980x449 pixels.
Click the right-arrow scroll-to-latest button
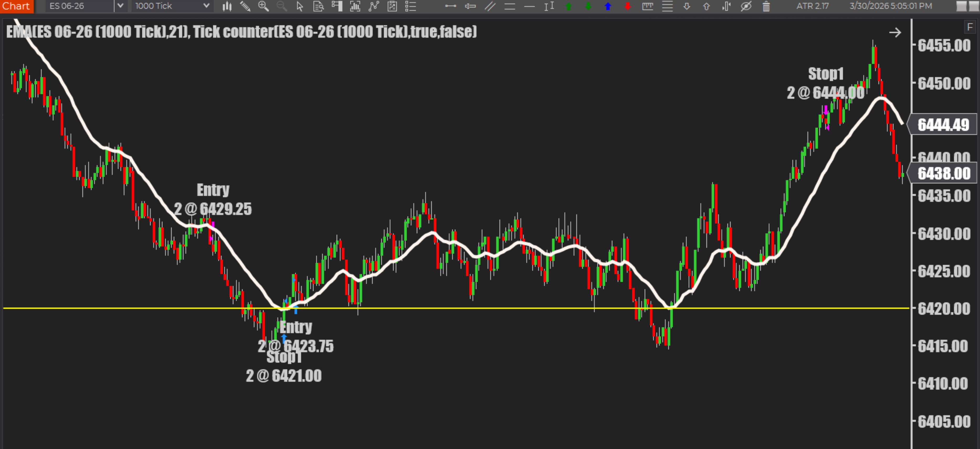pos(895,33)
